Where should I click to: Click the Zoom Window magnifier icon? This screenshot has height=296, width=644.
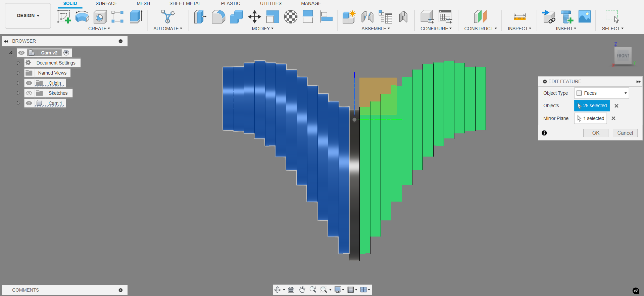click(324, 290)
